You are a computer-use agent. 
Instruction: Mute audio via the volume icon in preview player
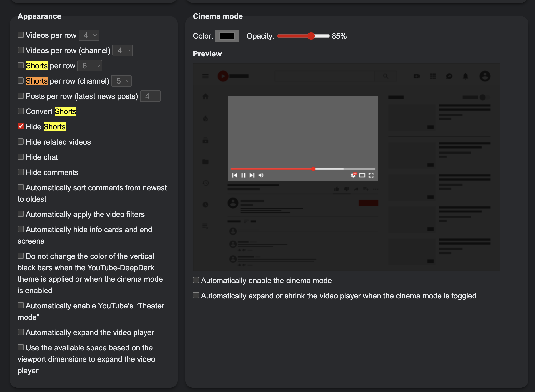coord(261,175)
